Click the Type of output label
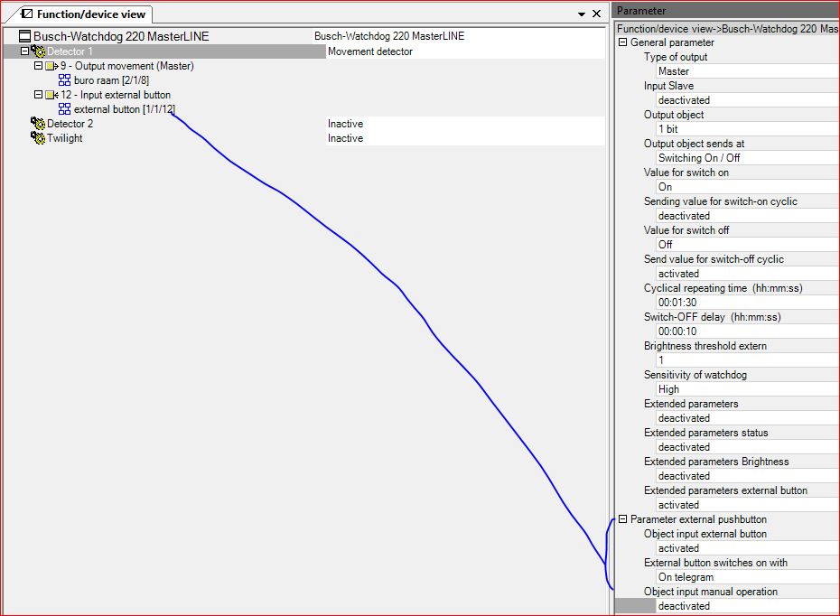 point(676,57)
